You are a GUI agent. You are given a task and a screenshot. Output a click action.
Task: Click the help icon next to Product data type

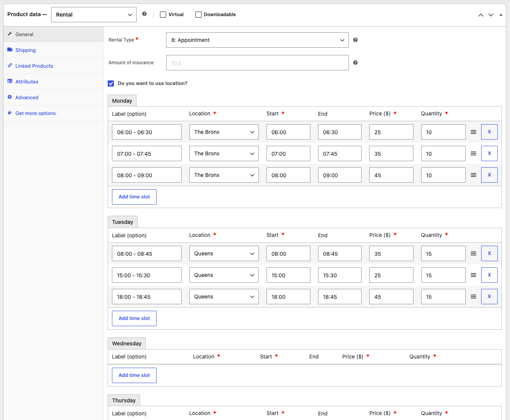point(144,14)
